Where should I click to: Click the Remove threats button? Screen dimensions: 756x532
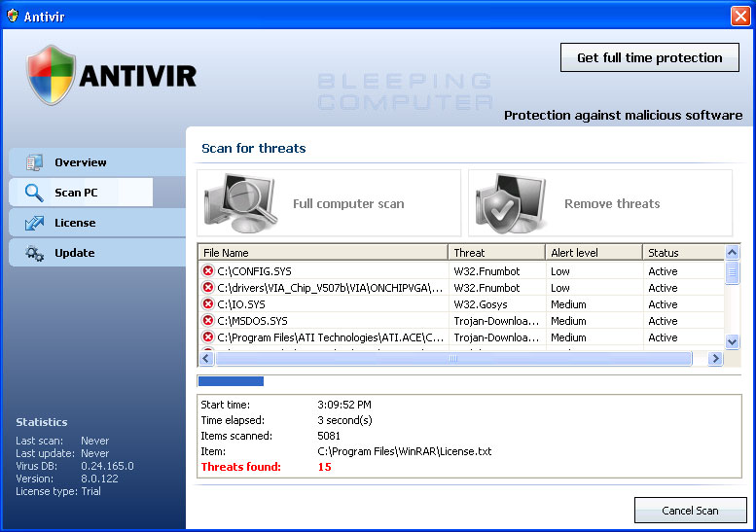point(600,203)
